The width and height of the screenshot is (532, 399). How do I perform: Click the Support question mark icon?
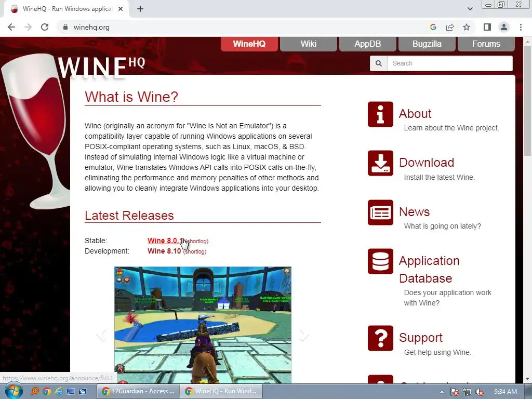pos(380,338)
